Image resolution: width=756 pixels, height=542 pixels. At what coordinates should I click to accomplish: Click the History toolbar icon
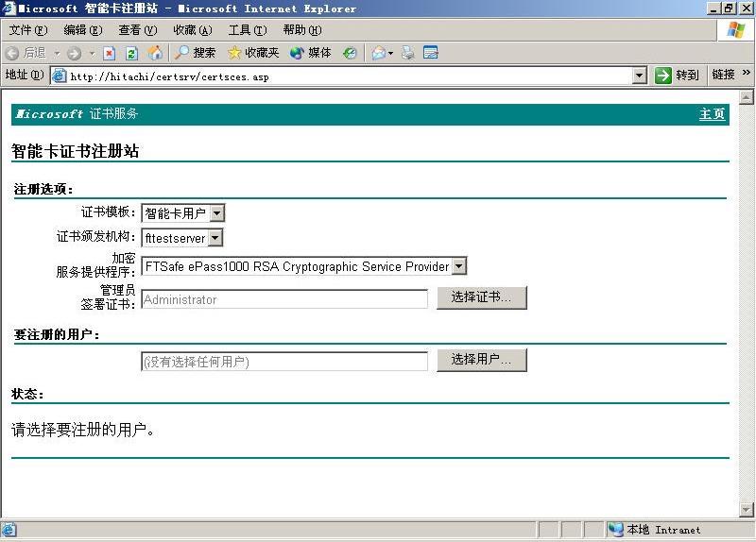coord(350,53)
